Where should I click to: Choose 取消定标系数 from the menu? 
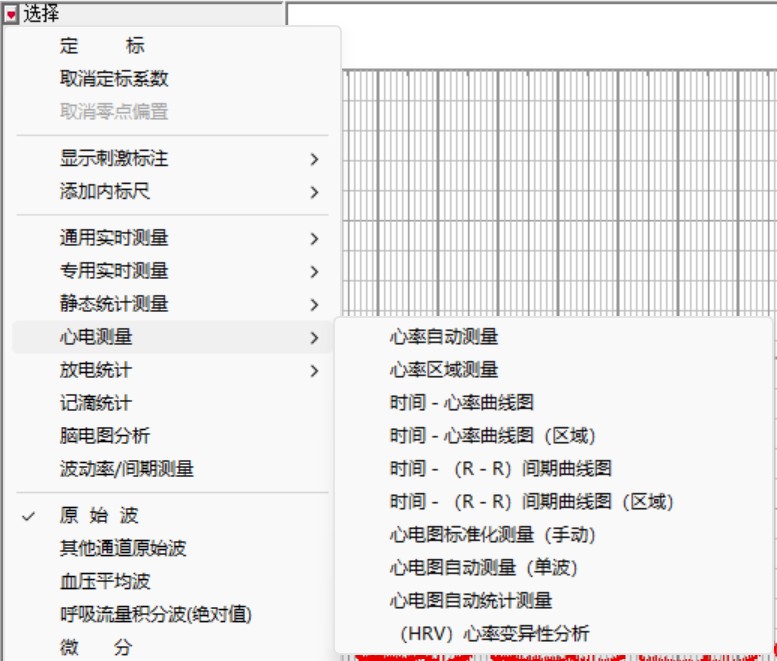(172, 78)
